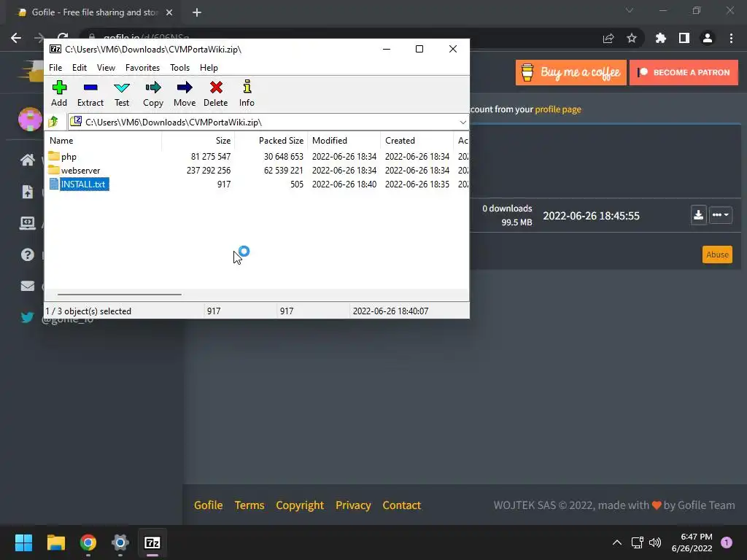Screen dimensions: 747x560
Task: Open the Tools menu
Action: click(179, 68)
